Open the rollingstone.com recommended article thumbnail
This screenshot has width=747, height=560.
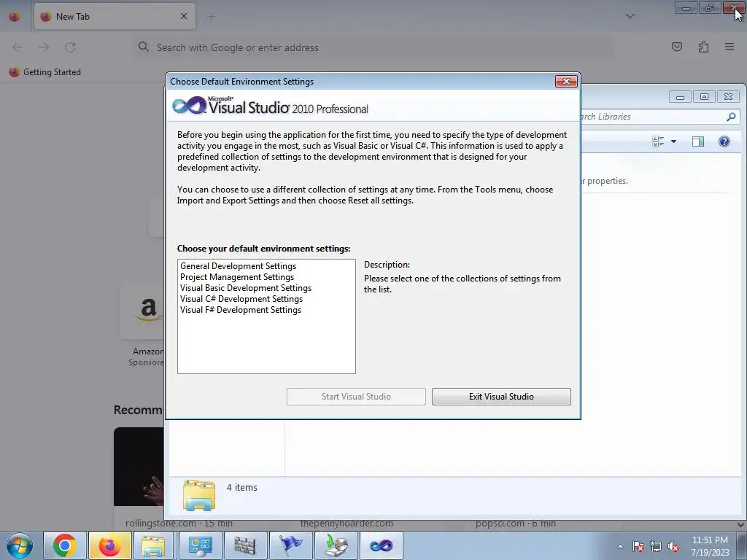[139, 467]
